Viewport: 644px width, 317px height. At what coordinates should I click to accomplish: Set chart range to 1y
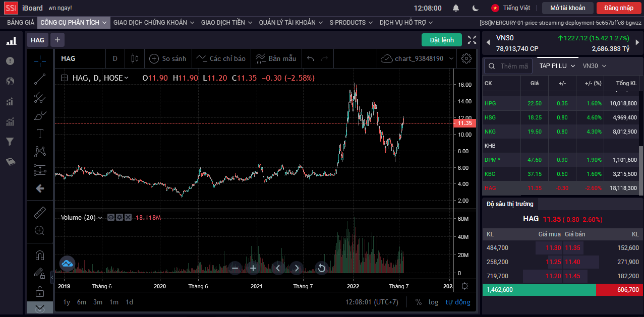[x=67, y=302]
